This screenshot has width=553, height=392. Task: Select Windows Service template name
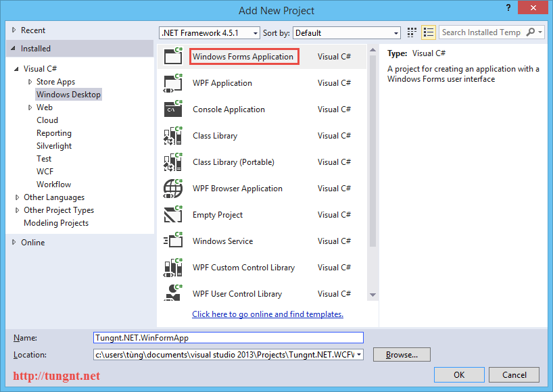coord(222,241)
